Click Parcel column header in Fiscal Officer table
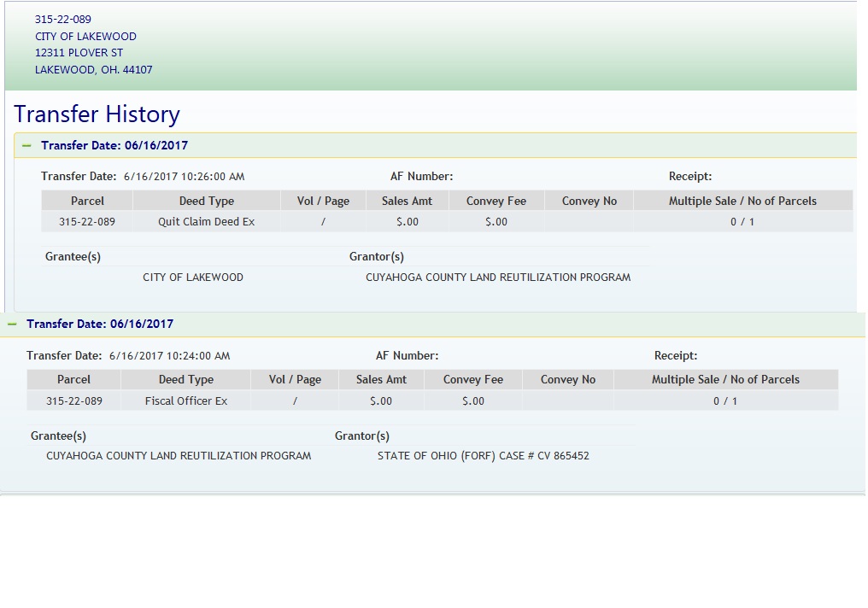Screen dimensions: 868x608 pyautogui.click(x=73, y=380)
